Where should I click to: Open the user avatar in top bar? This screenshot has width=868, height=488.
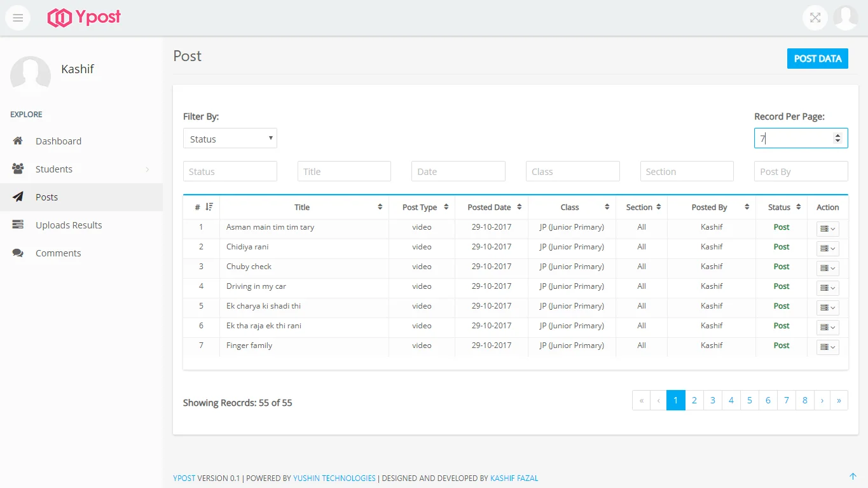coord(845,18)
